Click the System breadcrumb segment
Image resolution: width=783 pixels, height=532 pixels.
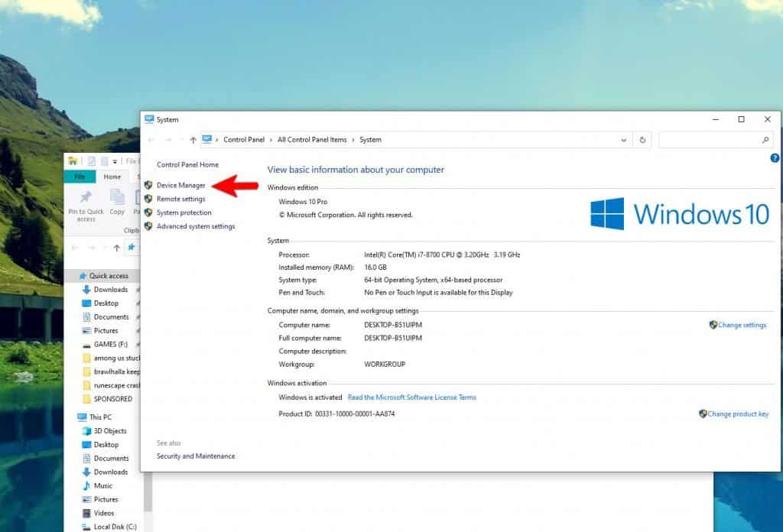(371, 140)
